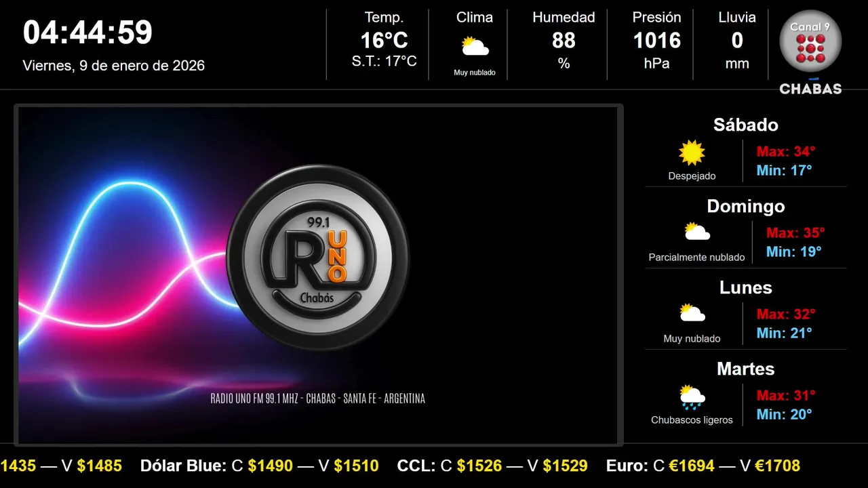Click the Dólar Blue sell price $1510
The height and width of the screenshot is (488, 868).
click(x=356, y=466)
